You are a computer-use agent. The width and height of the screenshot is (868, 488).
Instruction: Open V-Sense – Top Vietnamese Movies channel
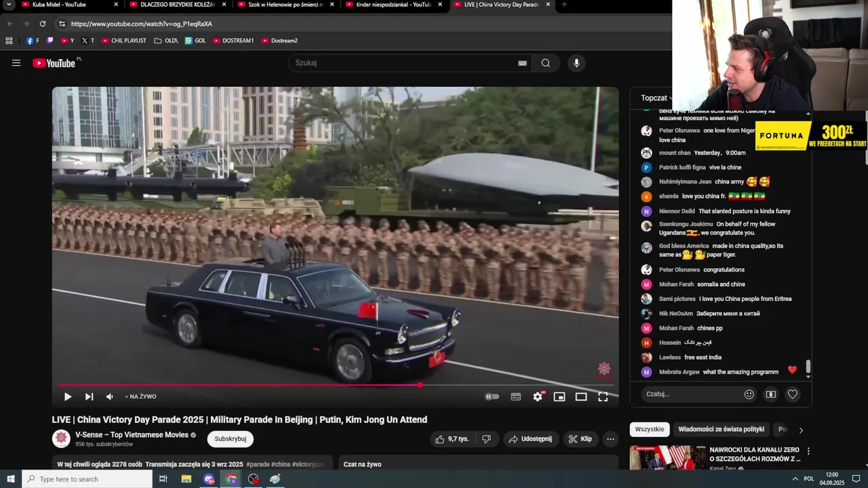tap(132, 434)
